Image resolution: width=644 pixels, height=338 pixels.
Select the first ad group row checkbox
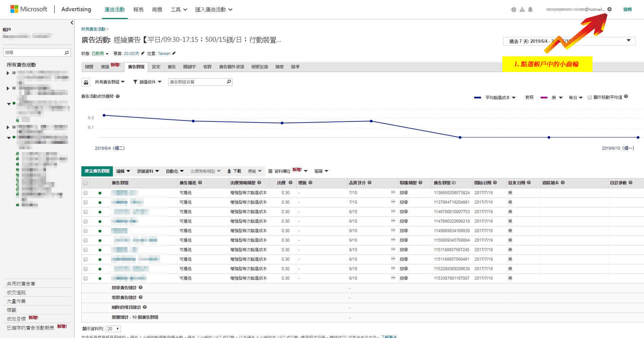[x=85, y=193]
